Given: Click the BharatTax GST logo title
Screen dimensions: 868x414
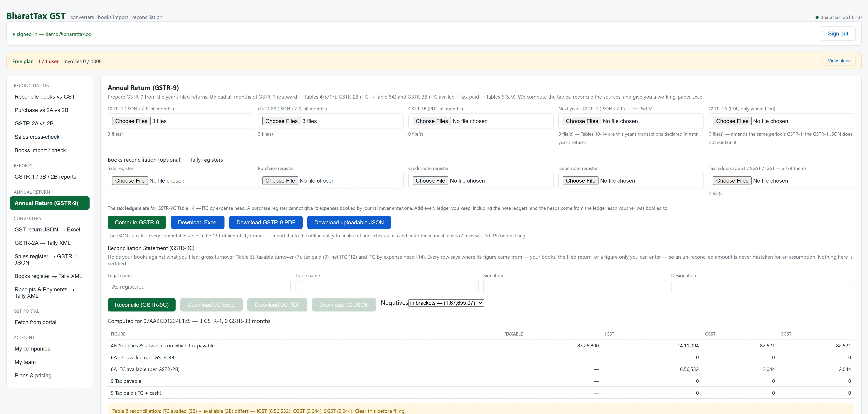Looking at the screenshot, I should click(x=36, y=16).
